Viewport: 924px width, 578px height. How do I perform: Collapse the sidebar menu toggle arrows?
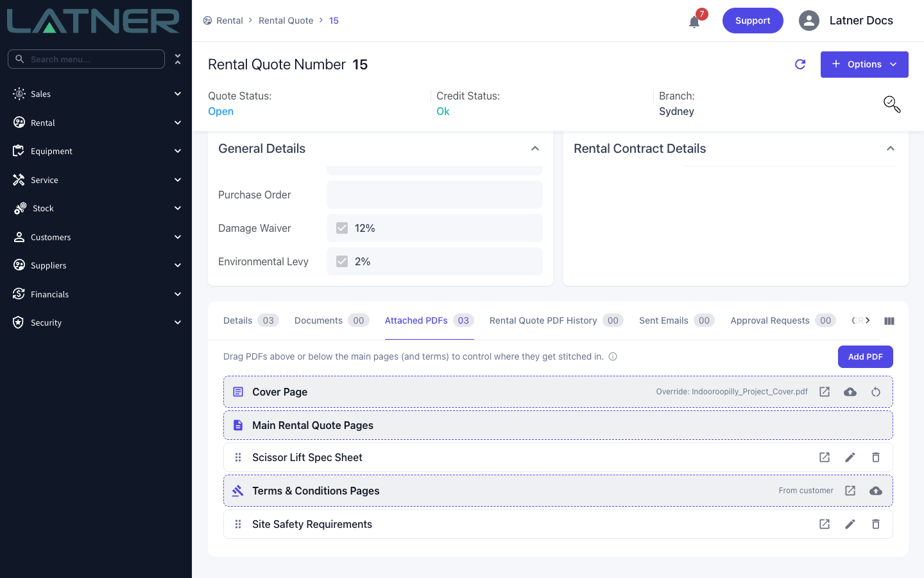(178, 59)
